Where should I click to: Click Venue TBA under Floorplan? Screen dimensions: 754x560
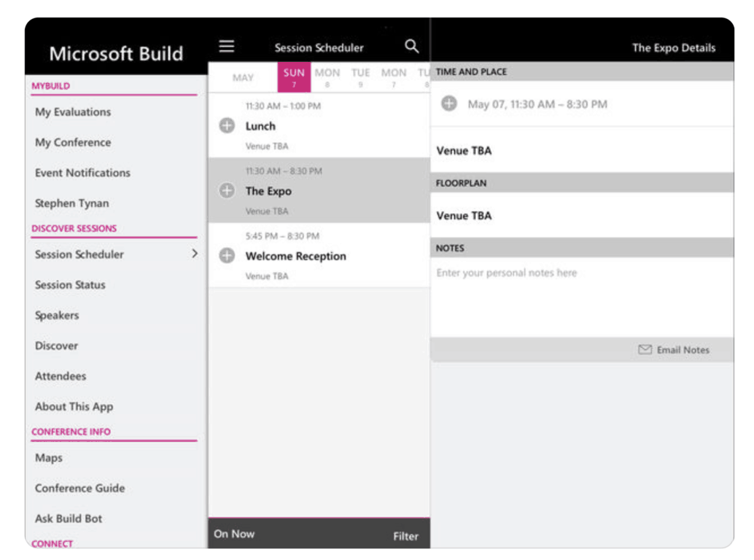pyautogui.click(x=464, y=216)
